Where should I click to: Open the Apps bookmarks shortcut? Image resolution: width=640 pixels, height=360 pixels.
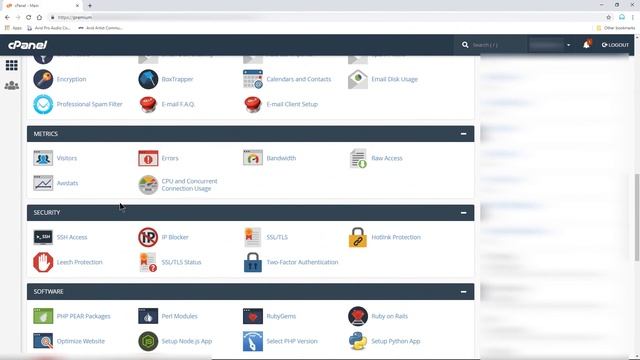point(13,28)
